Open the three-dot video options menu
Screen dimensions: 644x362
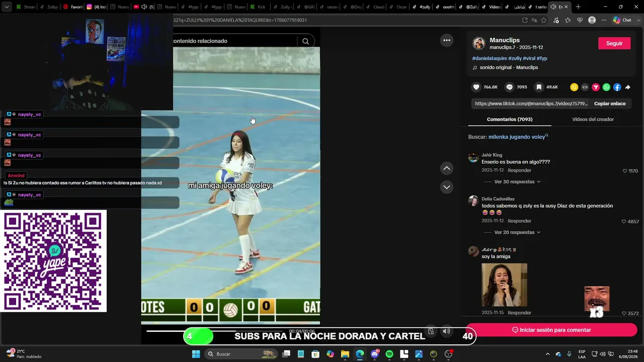coord(447,40)
